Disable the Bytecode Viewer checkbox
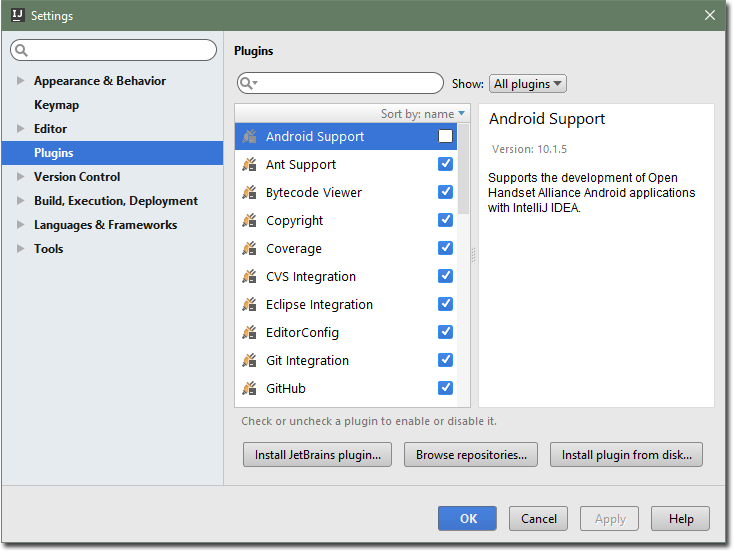This screenshot has width=733, height=551. point(446,192)
